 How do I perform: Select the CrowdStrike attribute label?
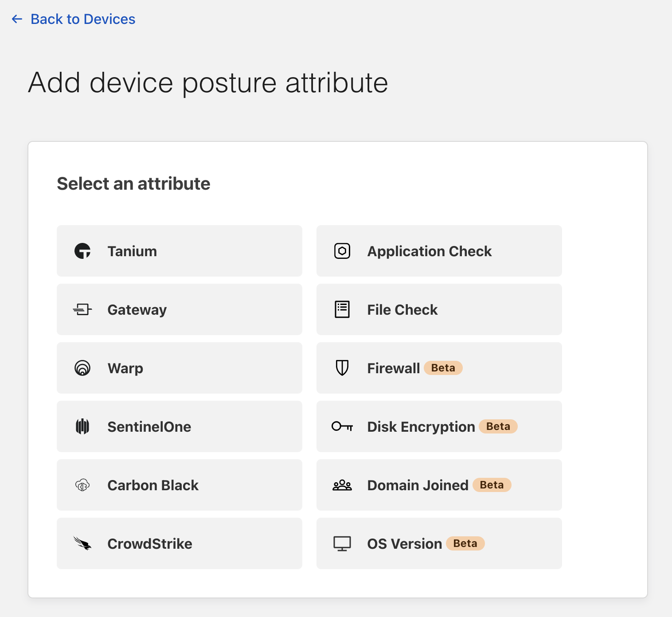pos(150,544)
